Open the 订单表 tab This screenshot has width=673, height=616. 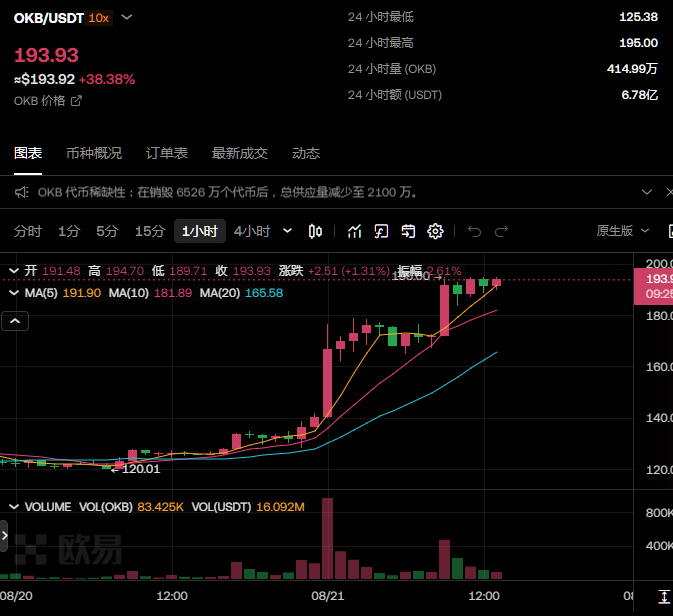tap(167, 153)
